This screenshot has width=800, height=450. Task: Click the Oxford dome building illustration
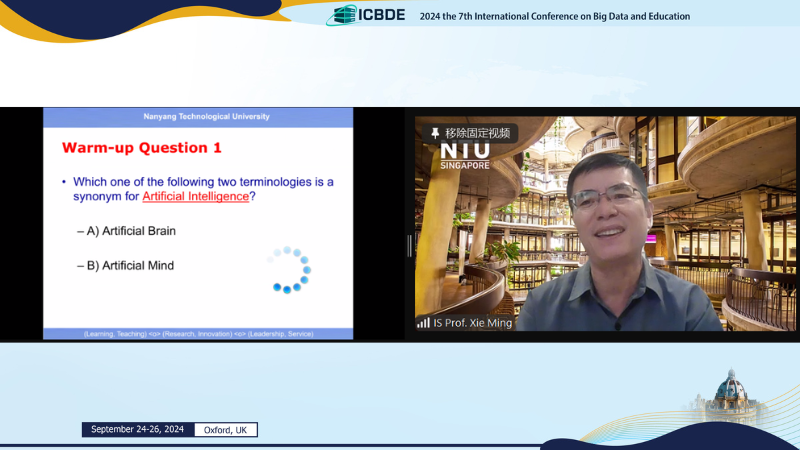tap(731, 396)
